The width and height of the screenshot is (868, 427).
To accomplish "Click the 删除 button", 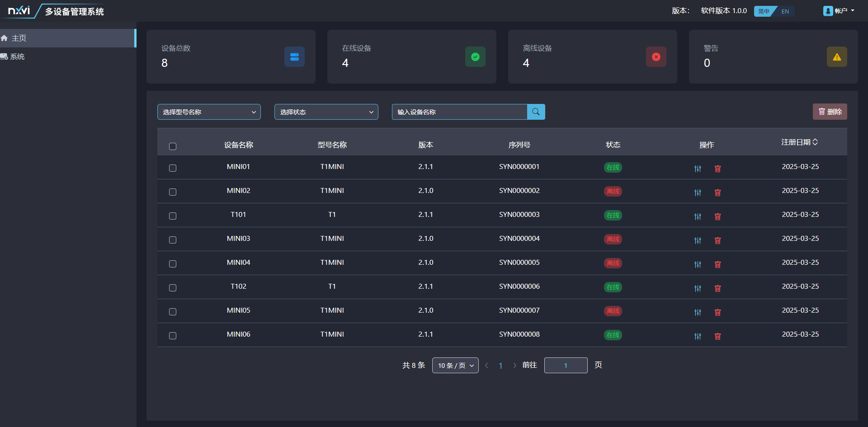I will click(830, 112).
